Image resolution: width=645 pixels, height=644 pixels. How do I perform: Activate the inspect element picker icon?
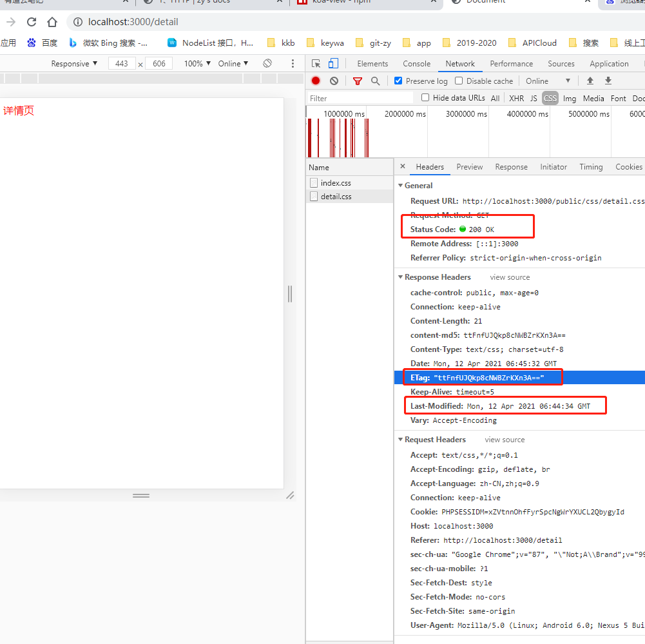(x=316, y=63)
